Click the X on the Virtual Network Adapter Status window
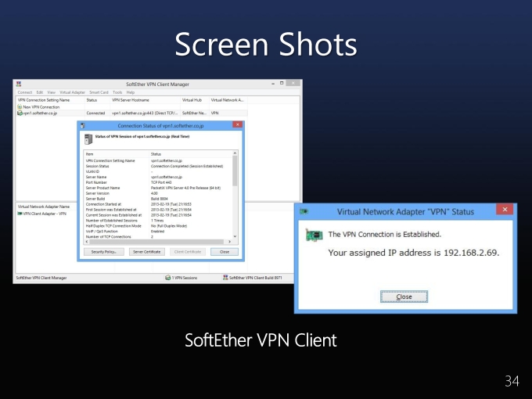 point(505,210)
